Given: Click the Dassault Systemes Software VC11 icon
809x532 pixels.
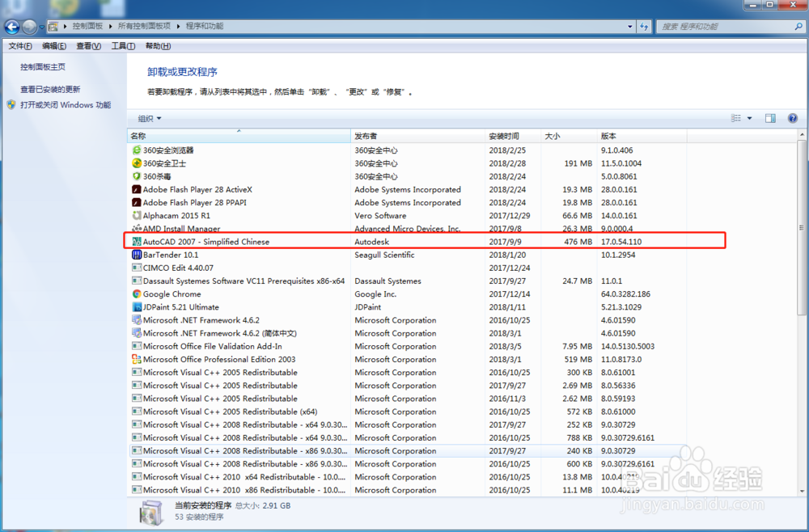Looking at the screenshot, I should (x=136, y=281).
